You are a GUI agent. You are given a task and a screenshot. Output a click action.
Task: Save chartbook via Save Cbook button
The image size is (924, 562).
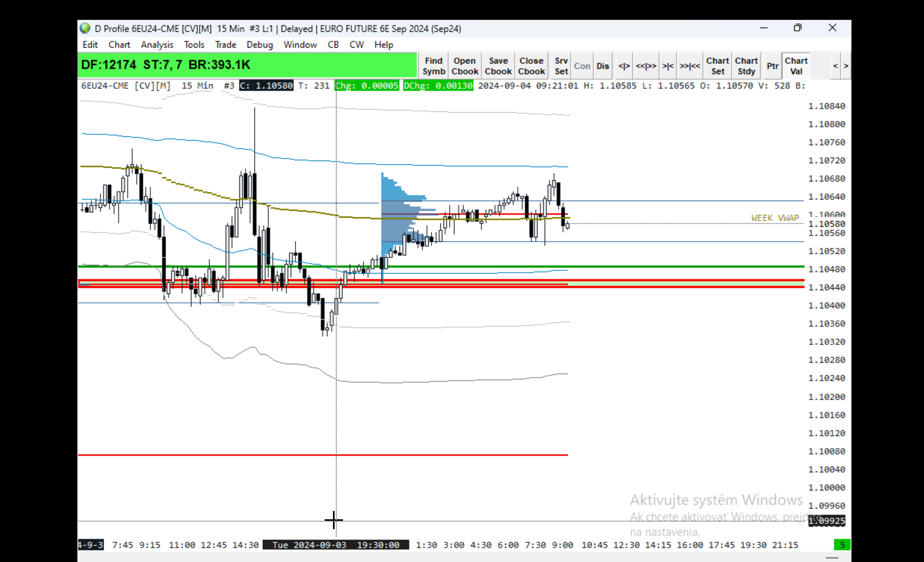coord(498,66)
